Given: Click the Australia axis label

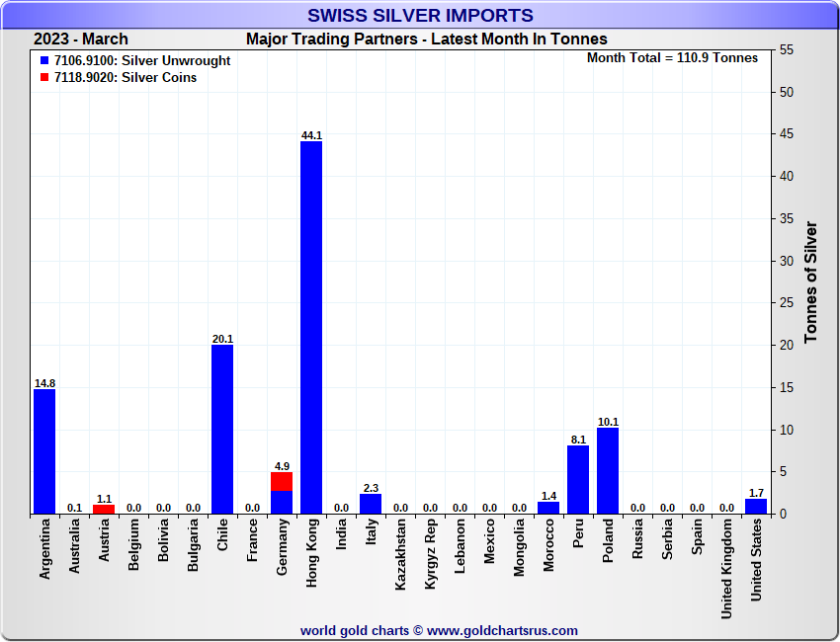Looking at the screenshot, I should tap(74, 546).
